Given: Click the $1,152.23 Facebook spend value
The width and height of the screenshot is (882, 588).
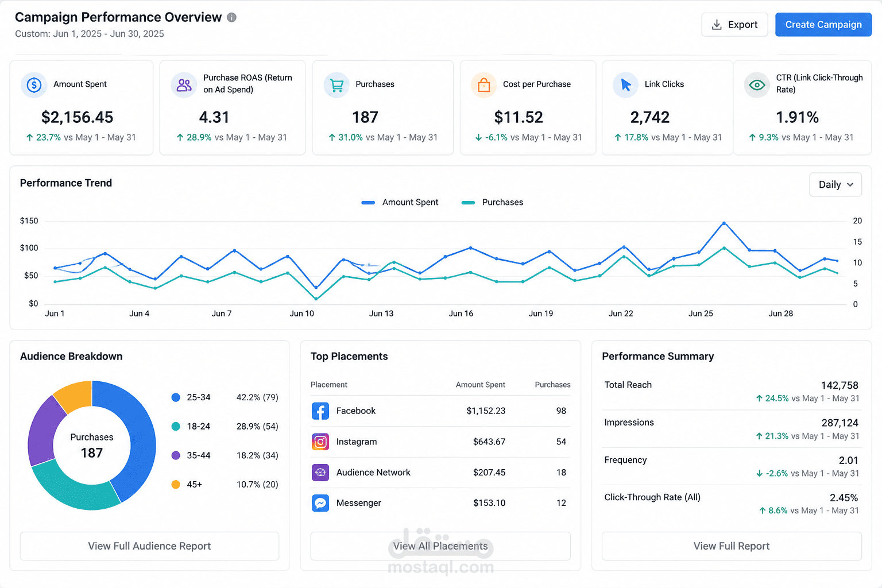Looking at the screenshot, I should coord(486,411).
